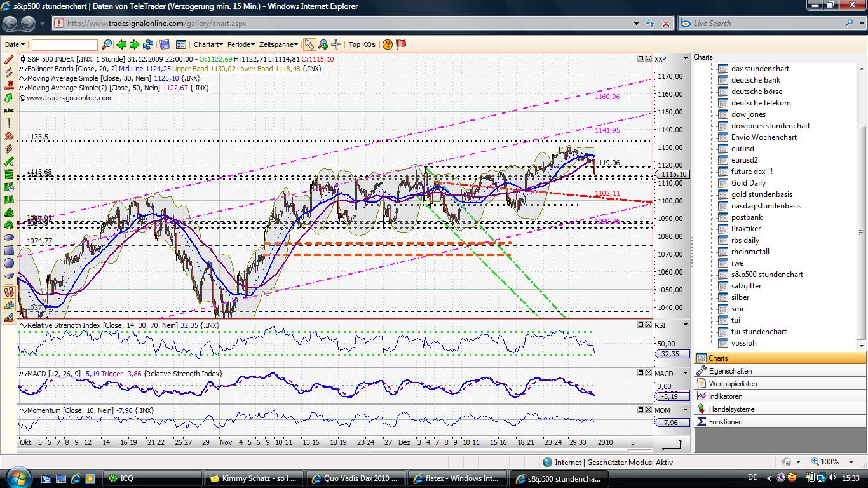Image resolution: width=868 pixels, height=488 pixels.
Task: Select the Abc text annotation tool
Action: pos(9,111)
